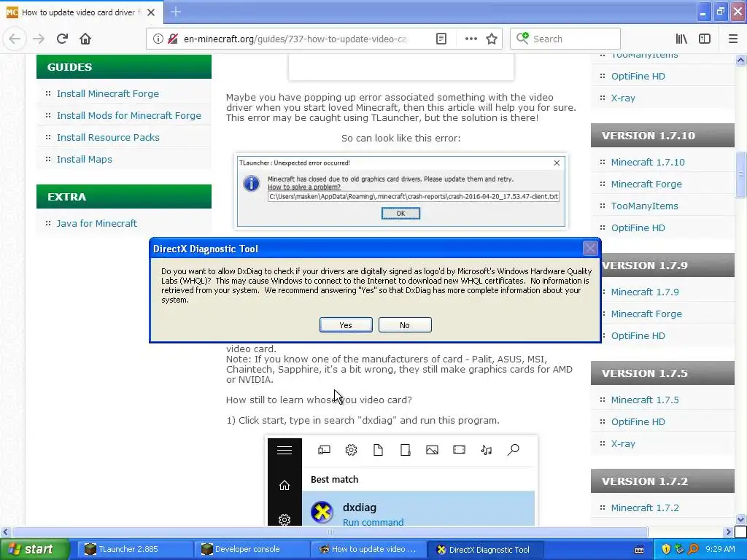Click the 9:29 AM taskbar clock
747x560 pixels.
point(720,549)
